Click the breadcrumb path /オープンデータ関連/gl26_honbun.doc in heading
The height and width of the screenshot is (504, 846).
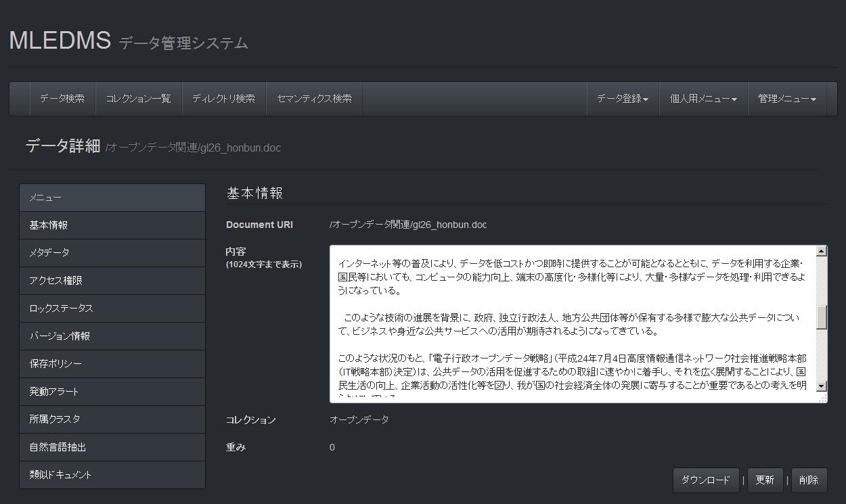click(193, 147)
